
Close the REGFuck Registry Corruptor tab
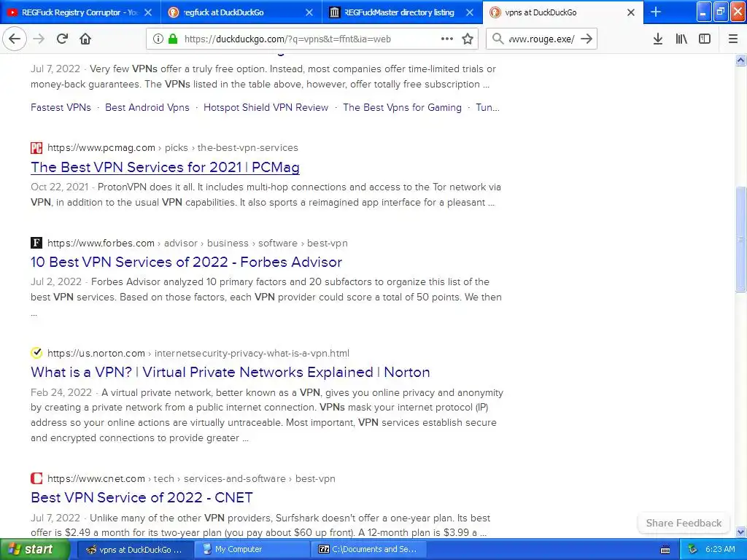(x=148, y=12)
